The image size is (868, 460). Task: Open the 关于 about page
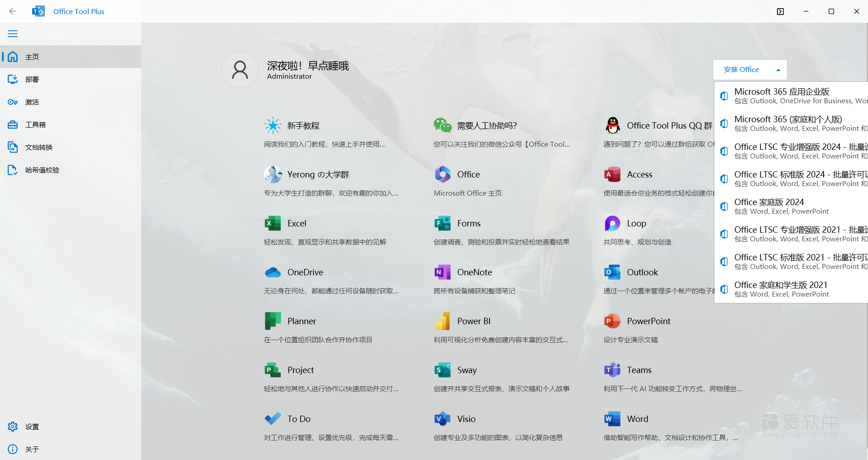coord(71,449)
